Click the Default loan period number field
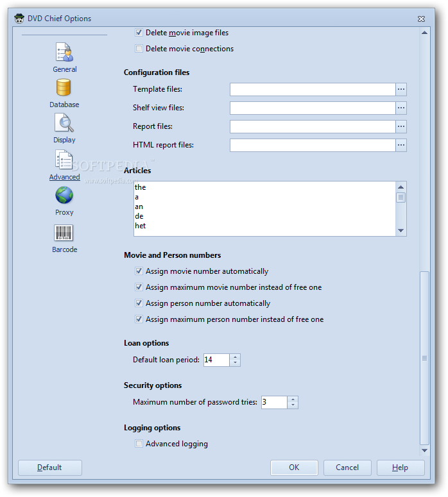Screen dimensions: 448x497 coord(216,360)
